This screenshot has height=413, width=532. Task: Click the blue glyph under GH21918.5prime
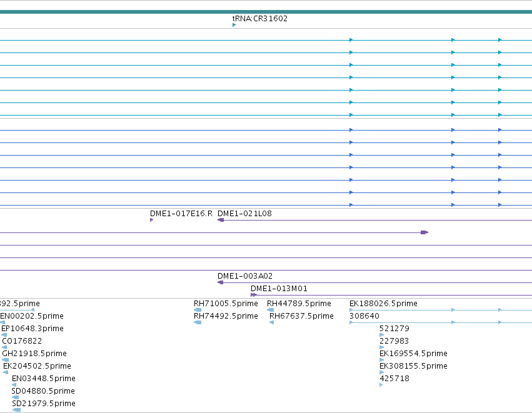pyautogui.click(x=6, y=360)
